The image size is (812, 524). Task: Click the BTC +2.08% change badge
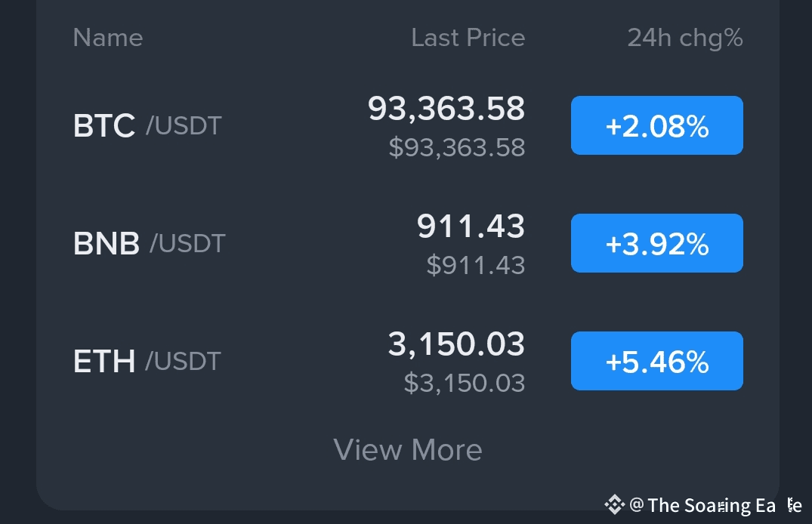[656, 125]
